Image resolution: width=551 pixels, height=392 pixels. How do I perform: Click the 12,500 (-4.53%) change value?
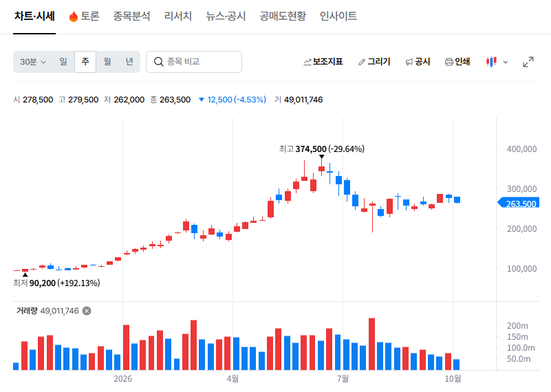pyautogui.click(x=233, y=100)
